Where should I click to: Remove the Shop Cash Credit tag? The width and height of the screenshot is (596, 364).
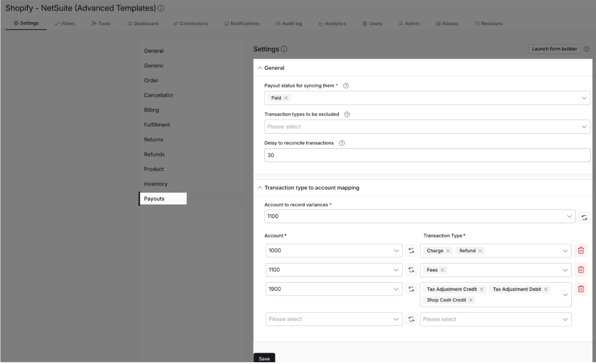point(471,300)
